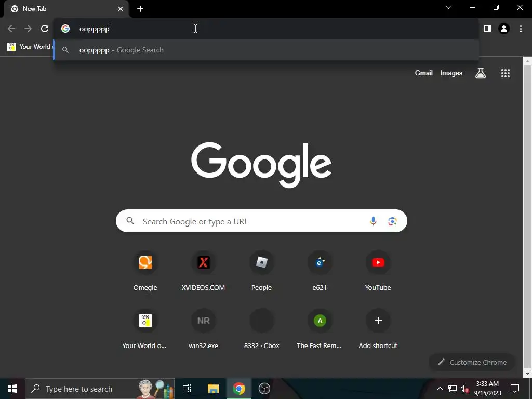This screenshot has height=399, width=532.
Task: Expand the tab search chevron
Action: pos(448,7)
